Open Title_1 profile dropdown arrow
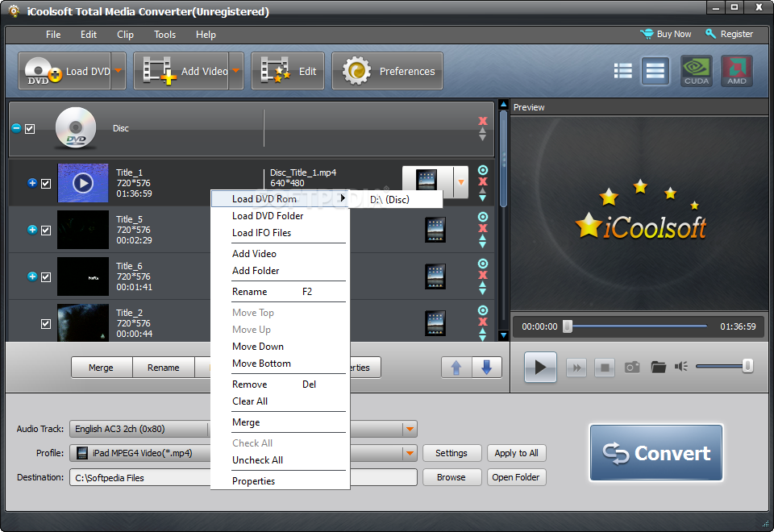The image size is (774, 532). point(461,182)
